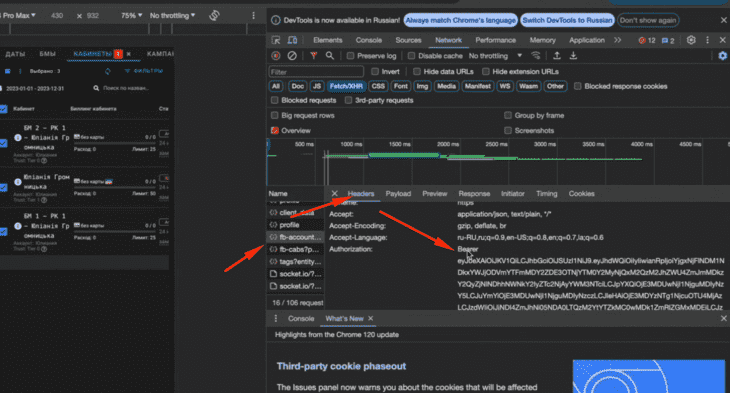
Task: Check Hide extension URLs
Action: point(486,72)
